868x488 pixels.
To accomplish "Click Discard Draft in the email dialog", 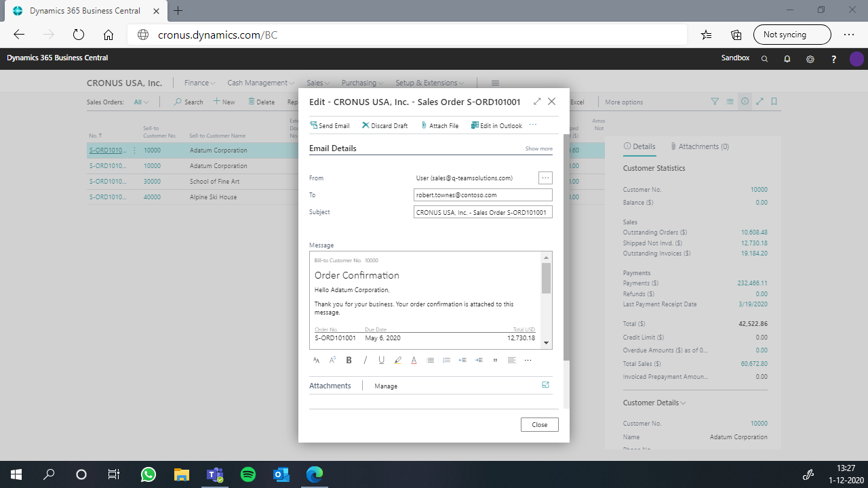I will click(384, 125).
